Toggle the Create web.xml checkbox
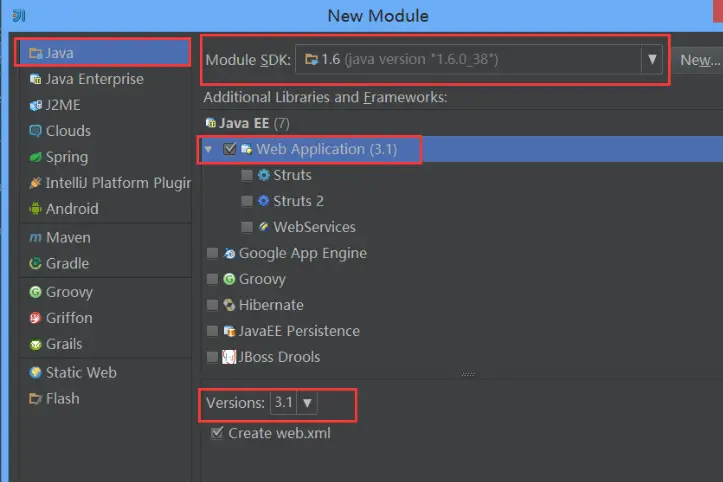Viewport: 723px width, 482px height. (x=217, y=433)
